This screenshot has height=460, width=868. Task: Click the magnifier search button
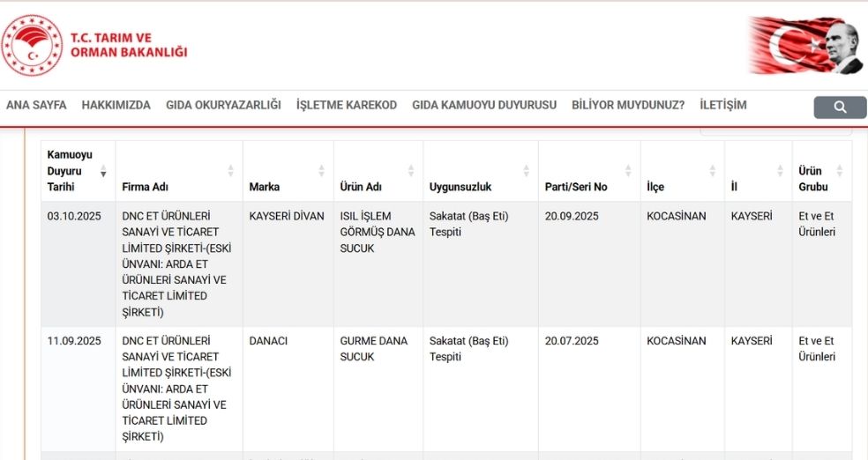coord(839,108)
